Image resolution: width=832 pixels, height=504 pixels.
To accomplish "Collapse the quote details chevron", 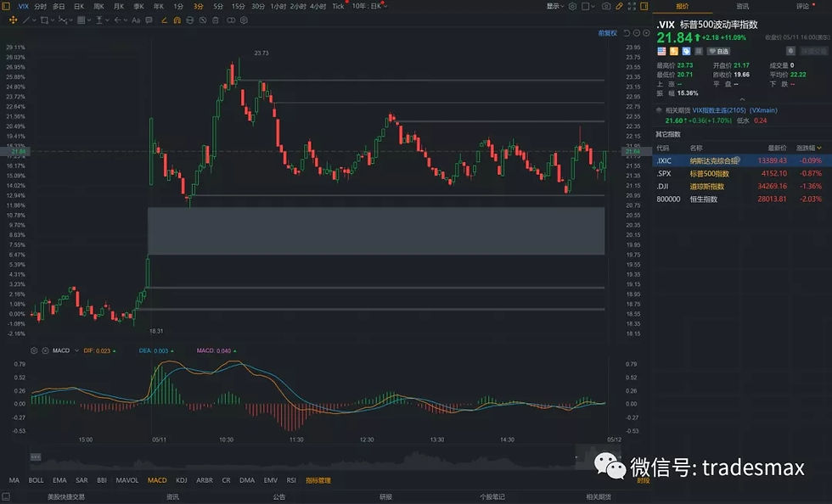I will pyautogui.click(x=742, y=99).
